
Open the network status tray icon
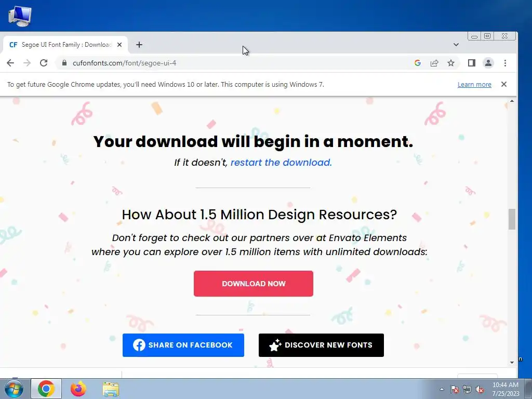click(467, 389)
